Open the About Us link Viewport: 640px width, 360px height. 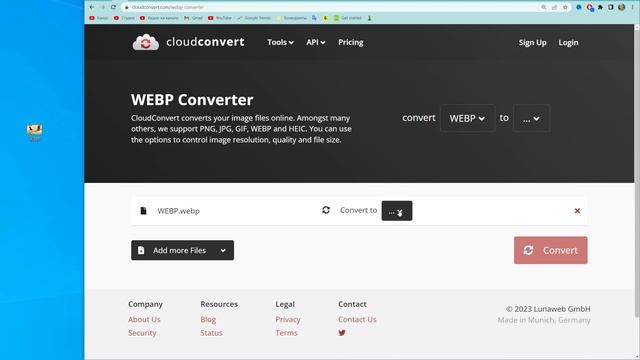coord(144,319)
